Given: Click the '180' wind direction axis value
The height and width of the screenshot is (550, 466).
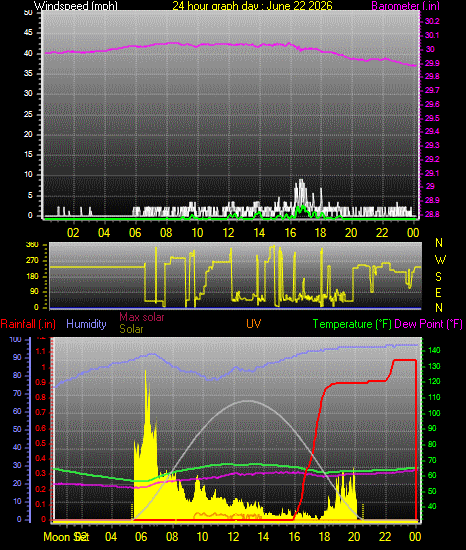Looking at the screenshot, I should pos(32,276).
